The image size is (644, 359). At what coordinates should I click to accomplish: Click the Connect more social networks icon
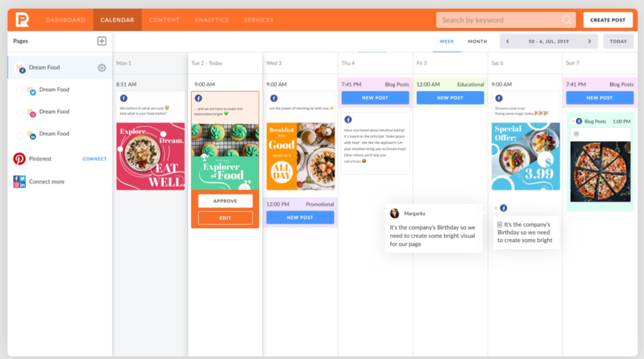[x=19, y=182]
